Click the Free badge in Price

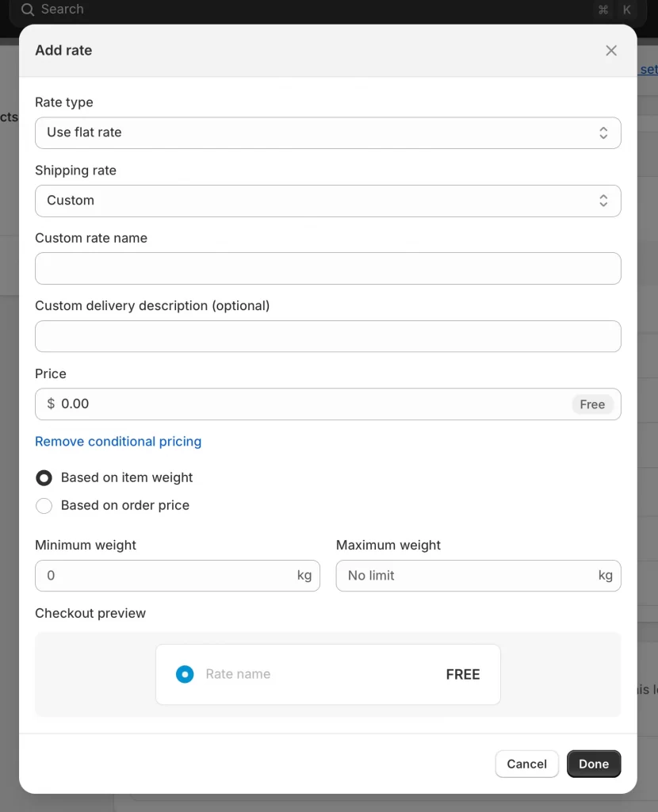point(592,404)
